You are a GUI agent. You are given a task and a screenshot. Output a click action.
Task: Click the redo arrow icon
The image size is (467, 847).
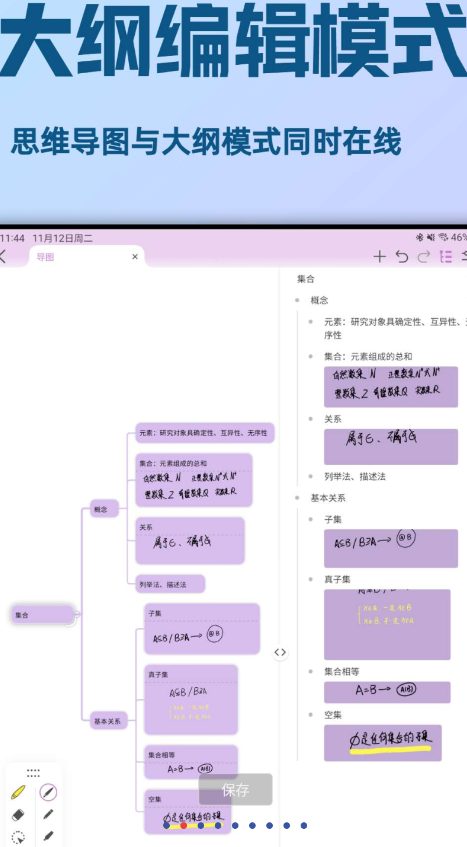coord(424,257)
